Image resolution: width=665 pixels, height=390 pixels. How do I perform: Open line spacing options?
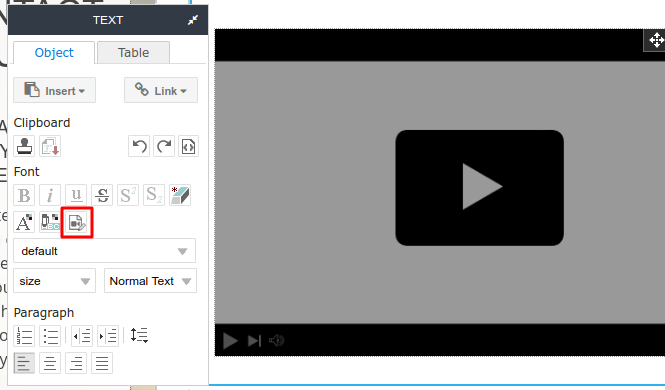point(139,335)
